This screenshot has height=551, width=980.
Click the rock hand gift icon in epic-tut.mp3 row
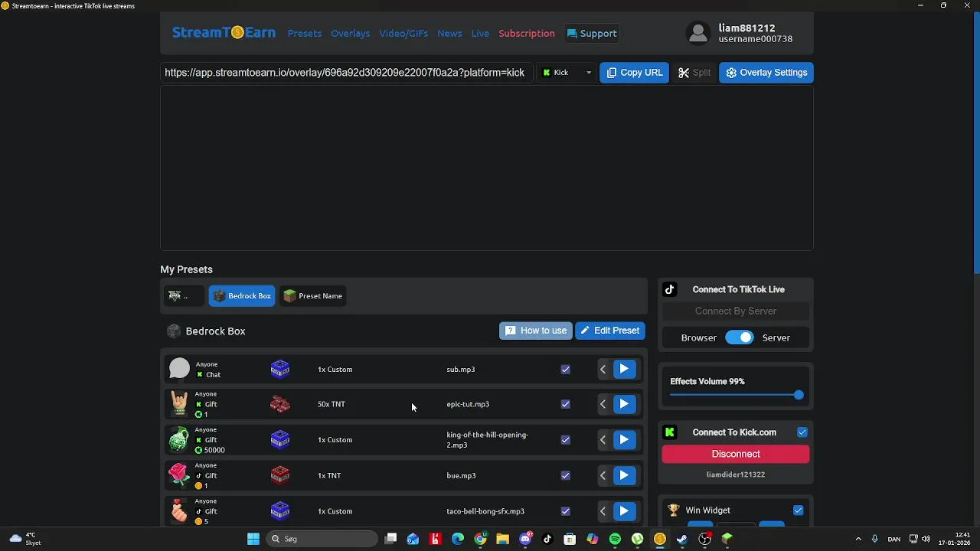coord(179,403)
